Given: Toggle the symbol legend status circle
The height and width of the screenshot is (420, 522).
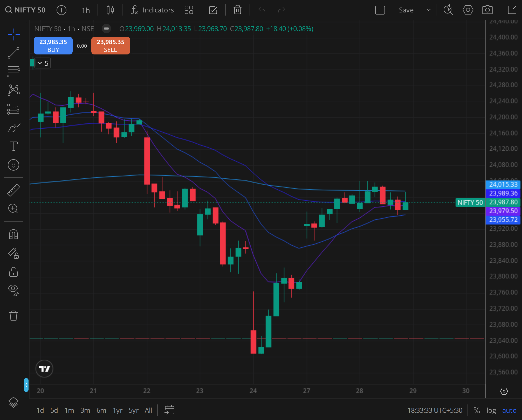Looking at the screenshot, I should pyautogui.click(x=106, y=29).
